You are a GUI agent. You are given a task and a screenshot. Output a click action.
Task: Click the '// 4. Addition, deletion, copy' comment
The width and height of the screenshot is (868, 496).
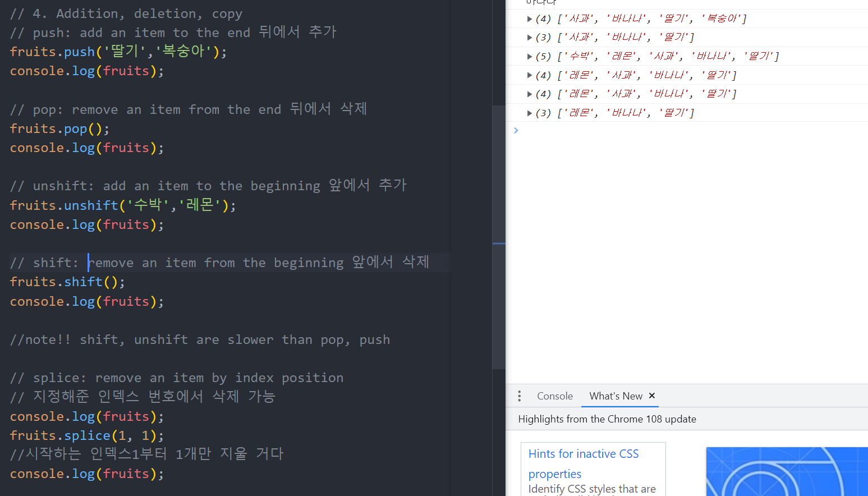(x=126, y=13)
